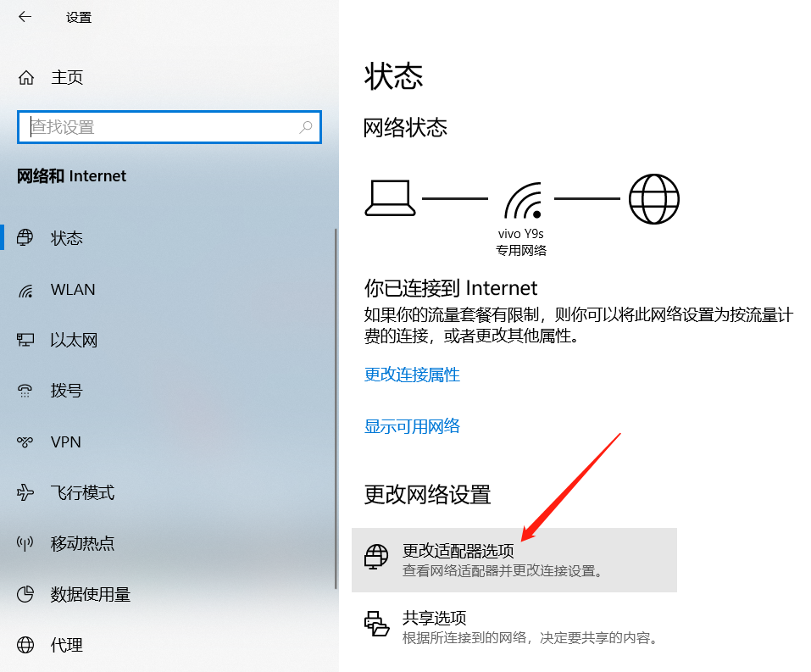811x672 pixels.
Task: Click the globe icon next to 状态
Action: (x=25, y=238)
